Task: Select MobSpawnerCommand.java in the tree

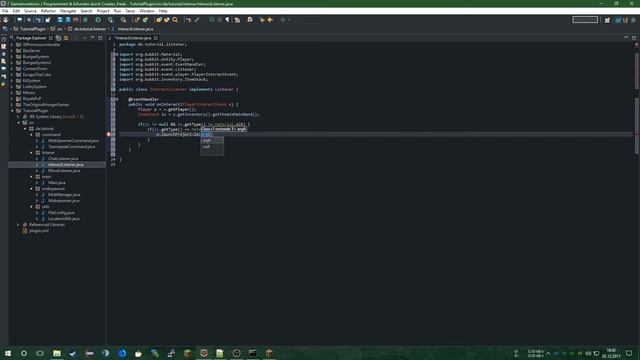Action: tap(73, 140)
